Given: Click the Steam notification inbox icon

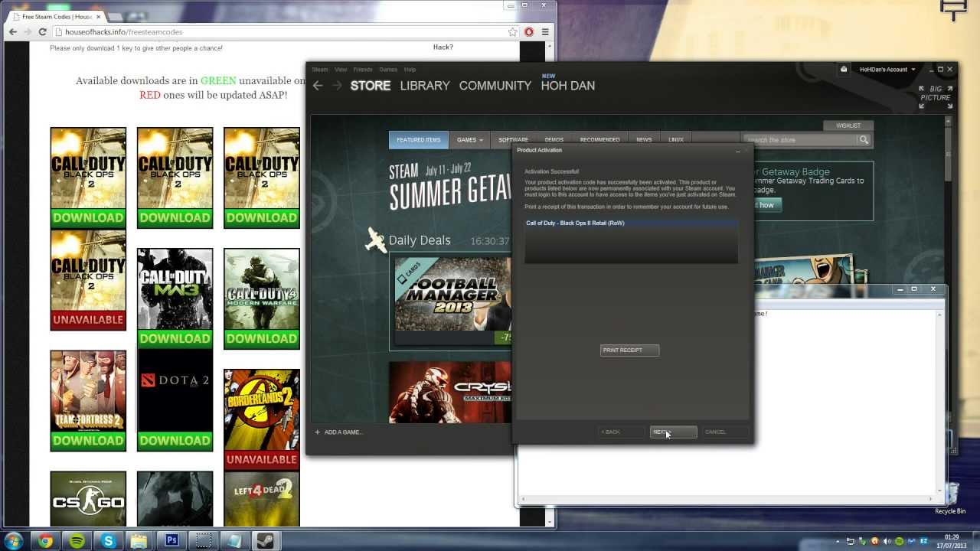Looking at the screenshot, I should [x=844, y=70].
